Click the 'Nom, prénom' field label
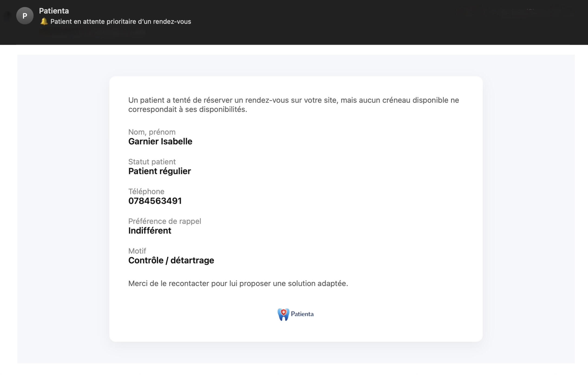This screenshot has width=588, height=375. (152, 132)
